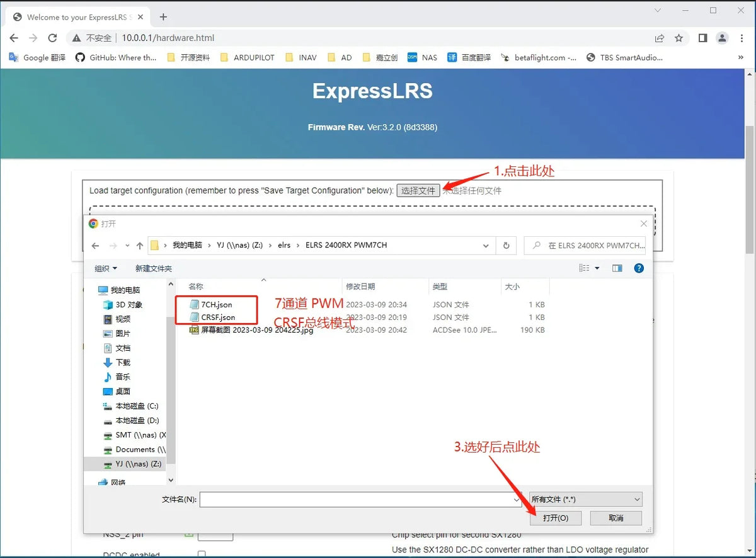Toggle preview pane icon

[617, 268]
